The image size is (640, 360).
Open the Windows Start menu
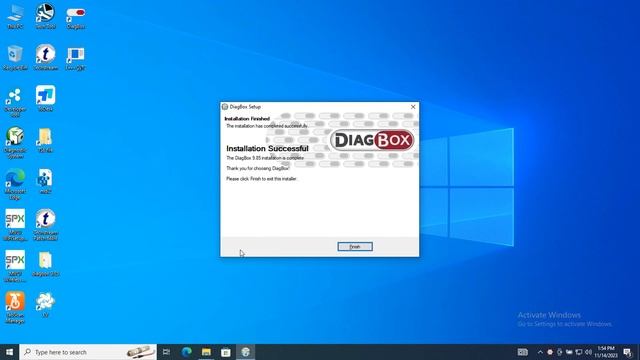(x=9, y=352)
